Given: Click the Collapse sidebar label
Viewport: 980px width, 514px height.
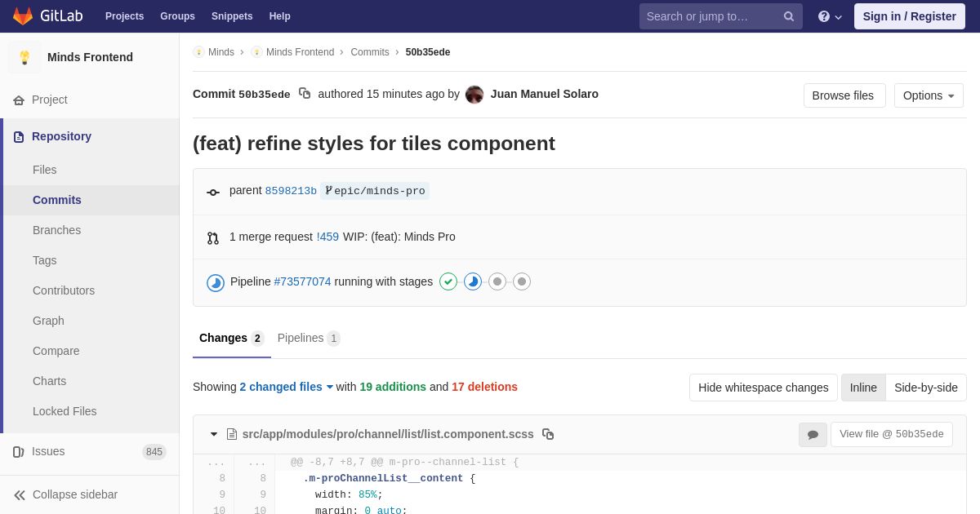Looking at the screenshot, I should (x=75, y=494).
